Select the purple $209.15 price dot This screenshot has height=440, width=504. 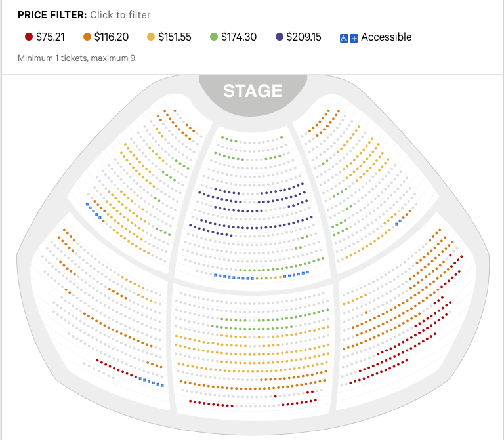280,37
